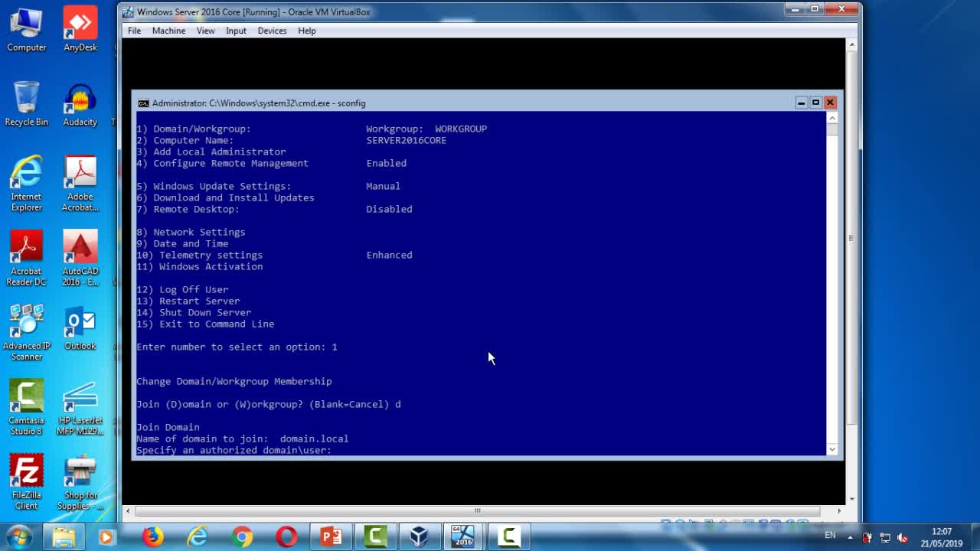Click the 'Change Domain/Workgroup Membership' heading
Screen dimensions: 980x551
(x=234, y=381)
